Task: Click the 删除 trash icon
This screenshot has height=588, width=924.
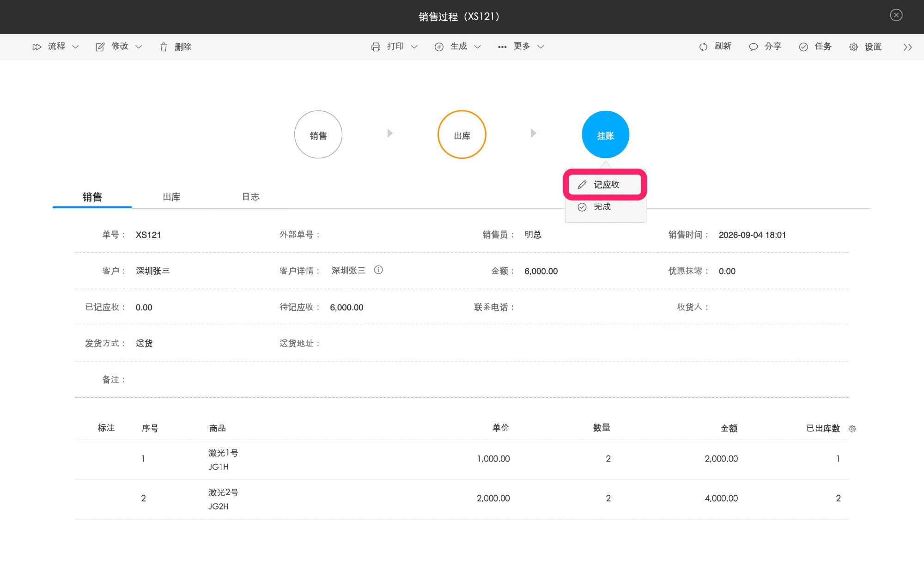Action: (164, 47)
